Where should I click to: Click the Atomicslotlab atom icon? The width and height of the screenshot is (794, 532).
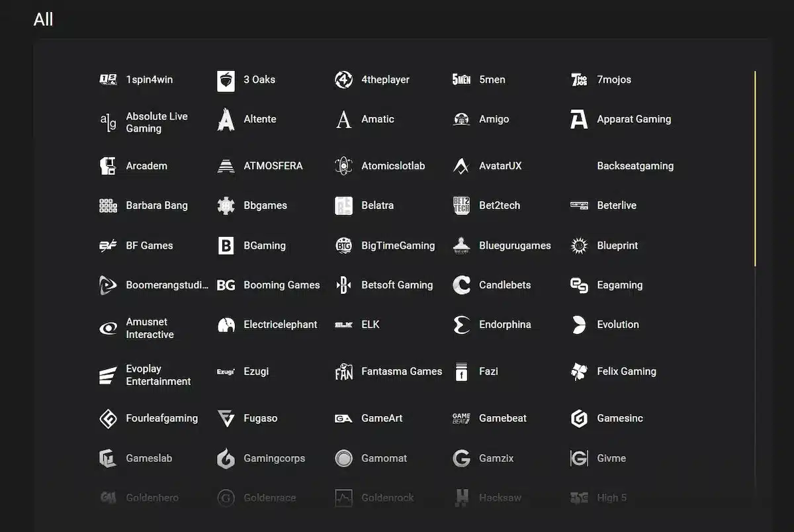tap(343, 165)
